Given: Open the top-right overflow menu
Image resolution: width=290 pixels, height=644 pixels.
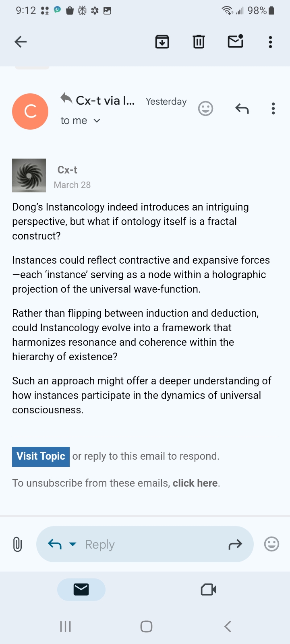Looking at the screenshot, I should [270, 42].
